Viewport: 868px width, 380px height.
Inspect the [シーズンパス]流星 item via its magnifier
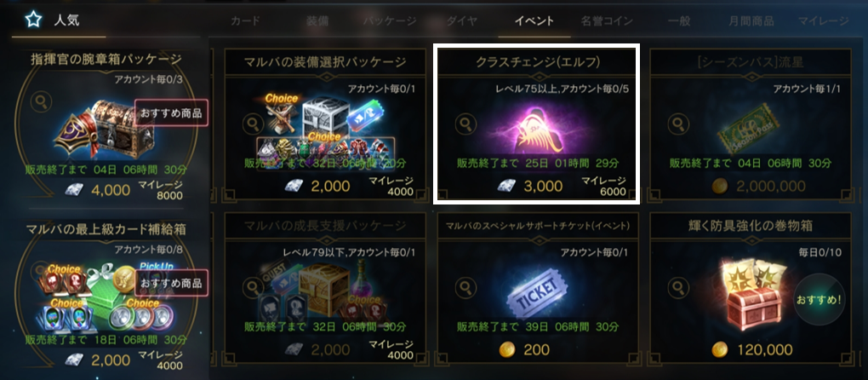tap(678, 123)
